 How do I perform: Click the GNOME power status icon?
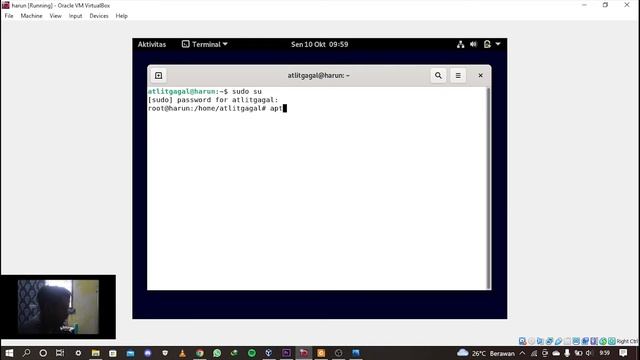(487, 44)
